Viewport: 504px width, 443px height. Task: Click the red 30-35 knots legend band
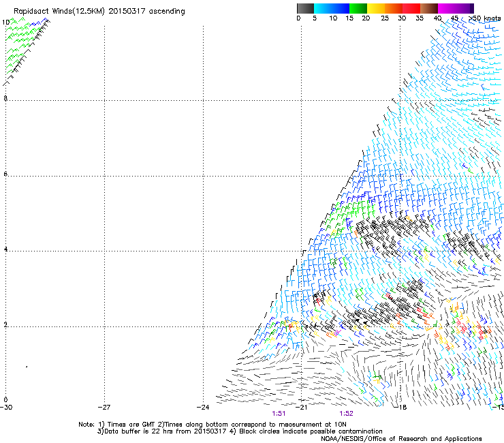411,8
